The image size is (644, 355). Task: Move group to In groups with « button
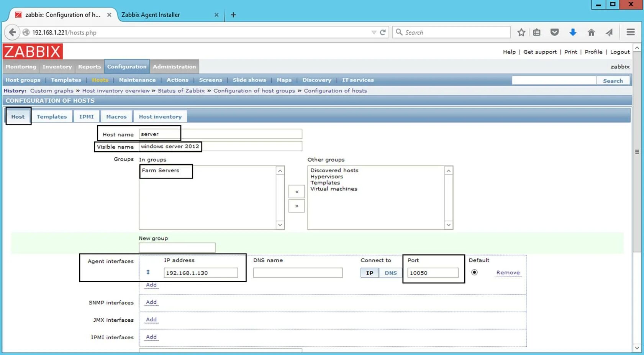(x=297, y=191)
